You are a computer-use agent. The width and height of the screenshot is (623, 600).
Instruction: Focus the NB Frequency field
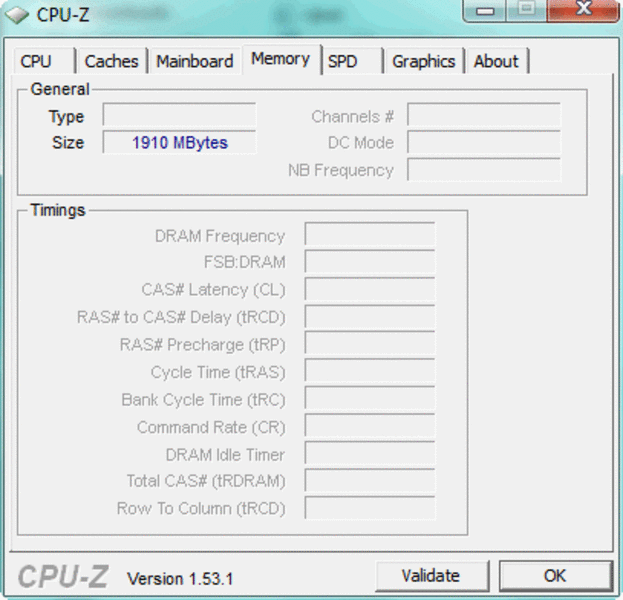point(483,170)
